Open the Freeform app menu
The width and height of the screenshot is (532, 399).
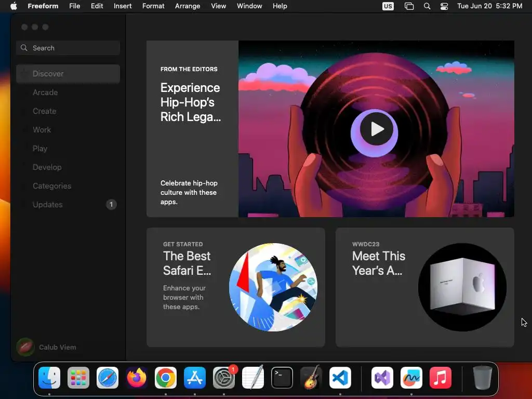(x=43, y=6)
